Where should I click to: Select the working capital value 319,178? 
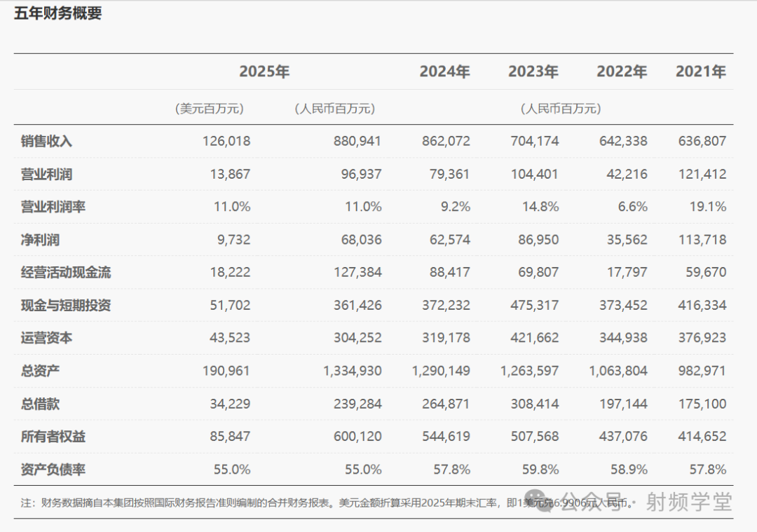tap(446, 337)
